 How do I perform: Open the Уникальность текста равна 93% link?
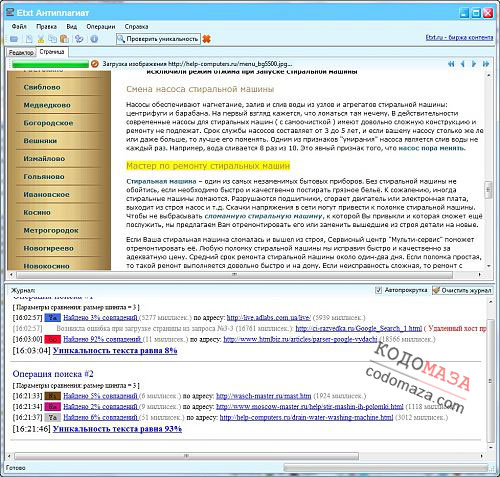(117, 429)
